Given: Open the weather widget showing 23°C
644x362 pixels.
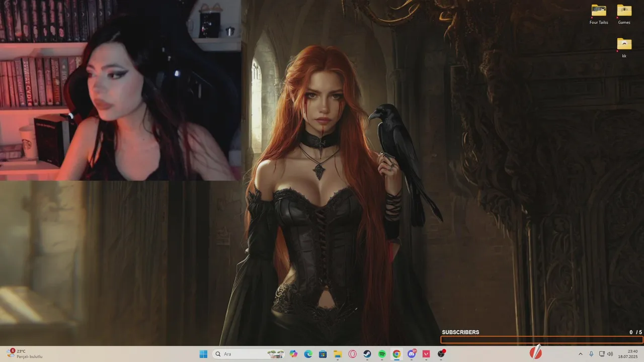Looking at the screenshot, I should pyautogui.click(x=25, y=354).
